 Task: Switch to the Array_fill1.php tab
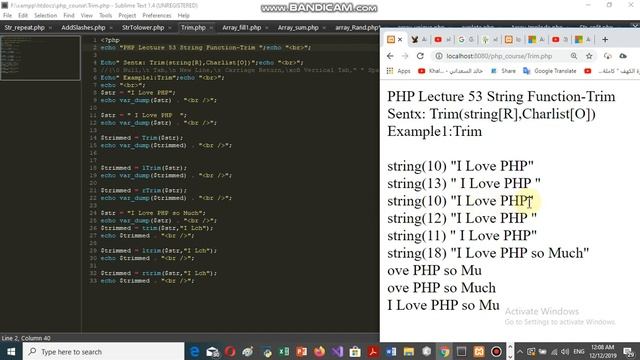pos(242,28)
